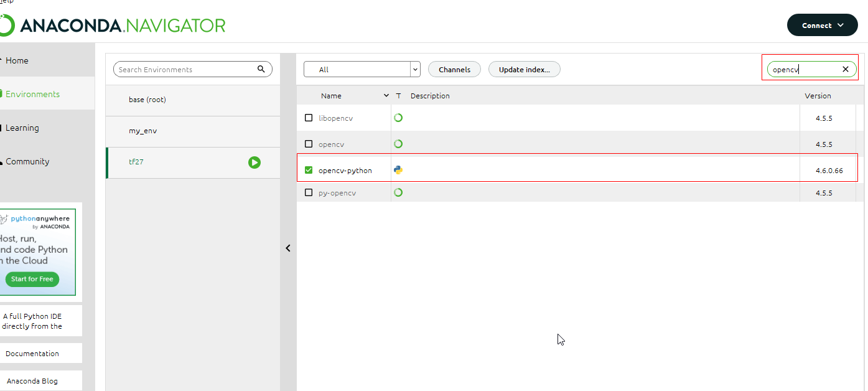Screen dimensions: 868x391
Task: Collapse the environments panel with left arrow
Action: (288, 248)
